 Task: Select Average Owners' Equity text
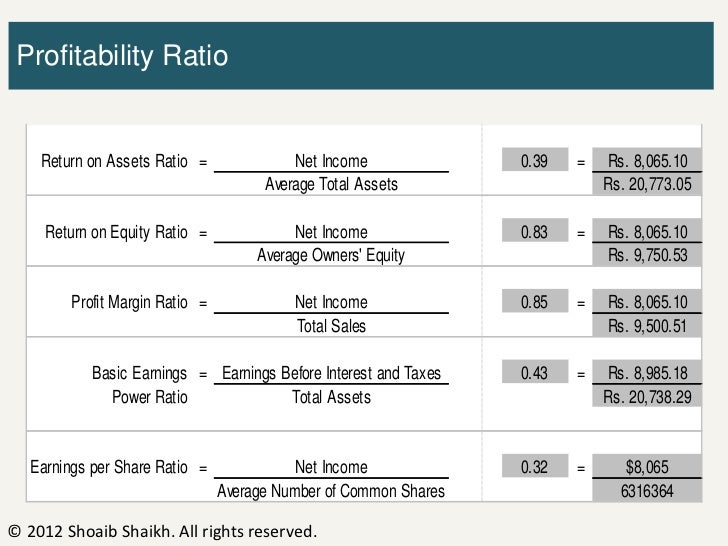coord(331,255)
